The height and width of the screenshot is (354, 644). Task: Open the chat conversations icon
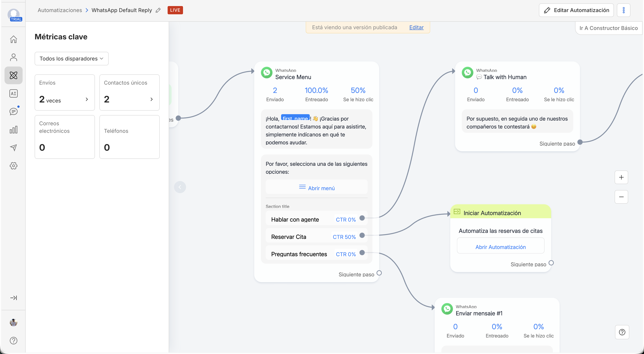click(x=14, y=112)
